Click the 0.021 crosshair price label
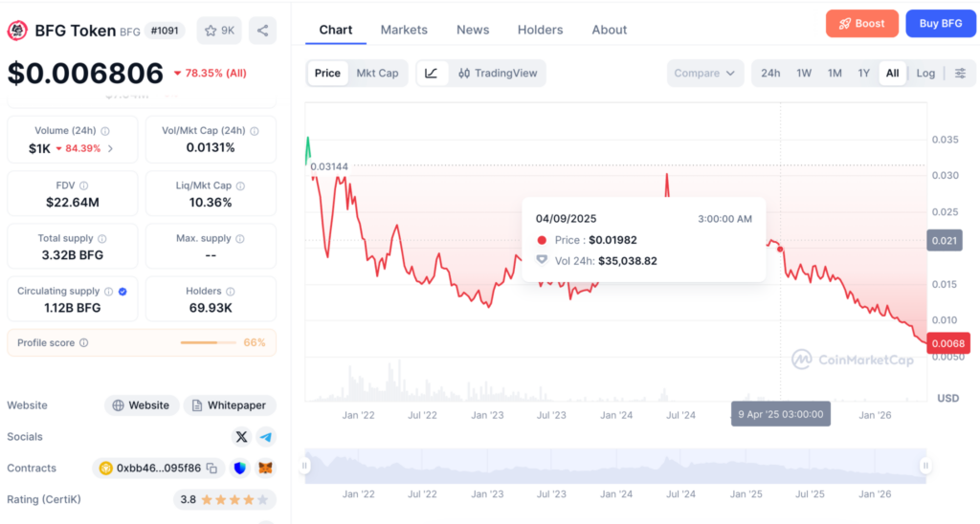This screenshot has width=980, height=524. pyautogui.click(x=945, y=240)
